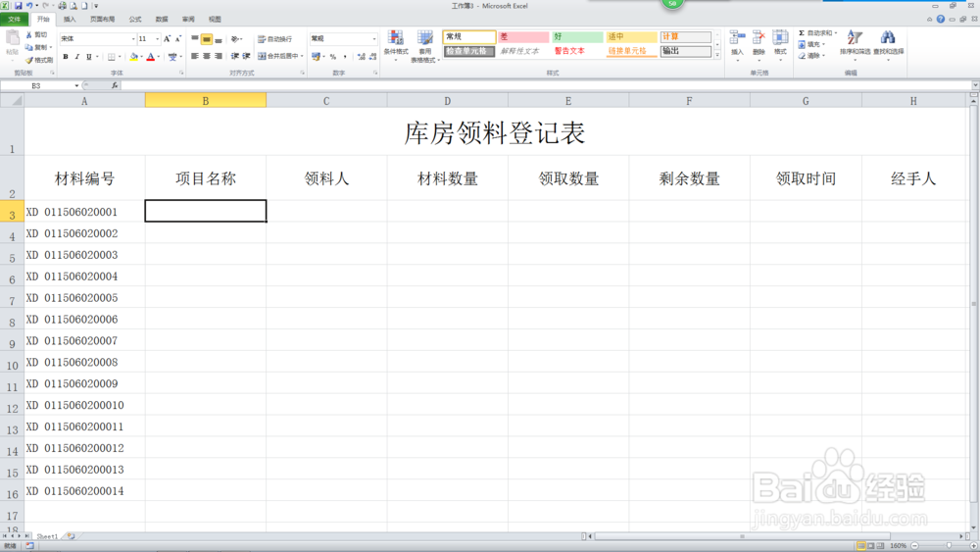Screen dimensions: 980x552
Task: Increase font size with the large A icon
Action: coord(167,39)
